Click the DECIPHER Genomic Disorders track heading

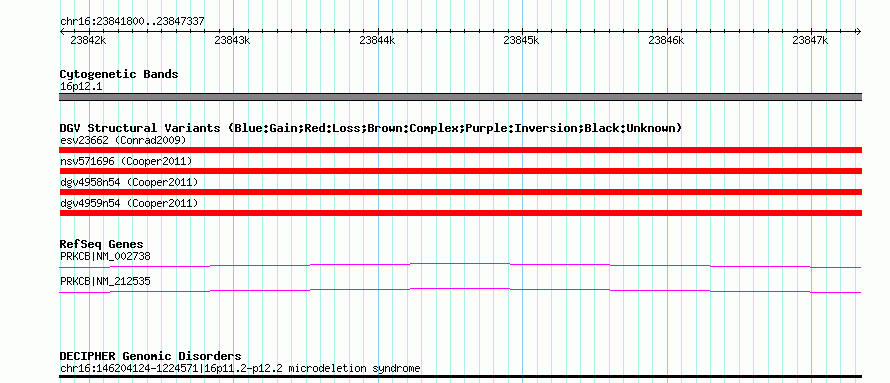coord(150,356)
